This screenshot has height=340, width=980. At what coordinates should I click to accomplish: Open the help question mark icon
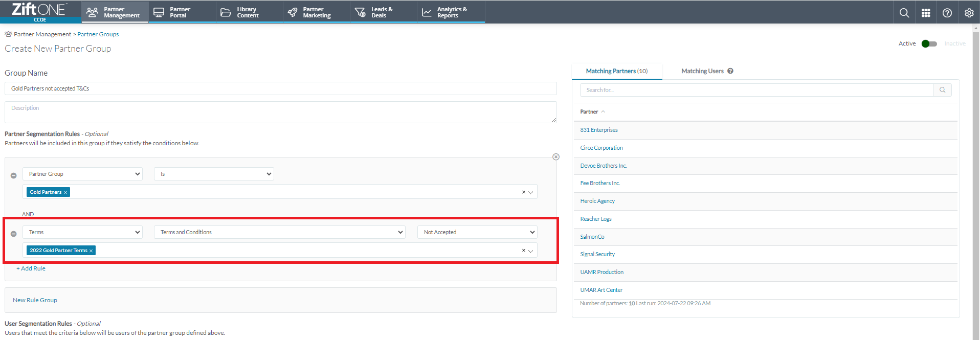pyautogui.click(x=947, y=13)
